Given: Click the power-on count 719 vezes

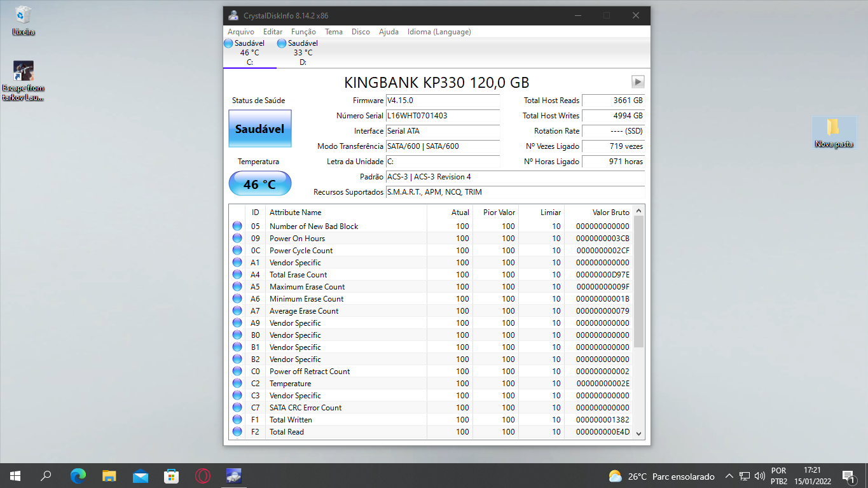Looking at the screenshot, I should [x=614, y=146].
